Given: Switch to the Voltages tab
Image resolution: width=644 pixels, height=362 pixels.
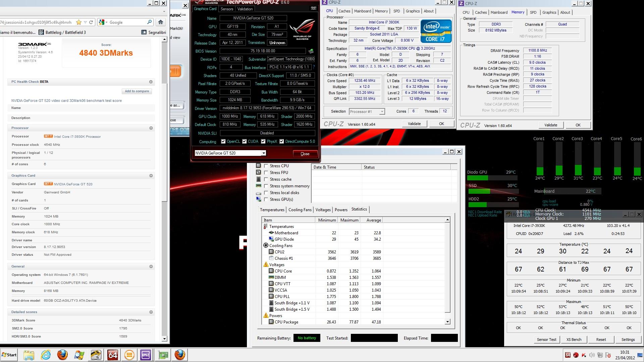Looking at the screenshot, I should pyautogui.click(x=323, y=210).
